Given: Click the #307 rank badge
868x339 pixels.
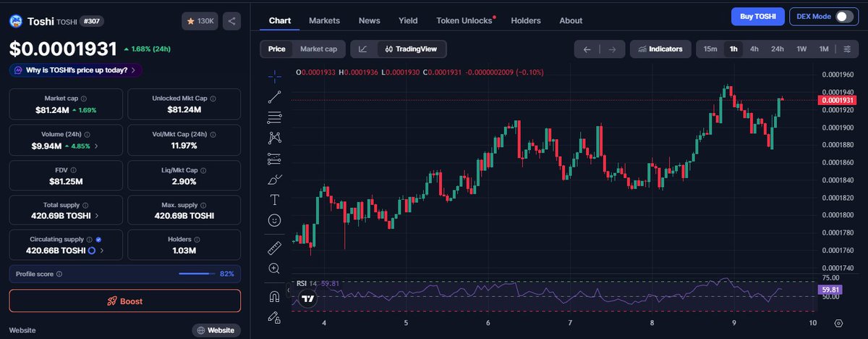Looking at the screenshot, I should coord(90,22).
